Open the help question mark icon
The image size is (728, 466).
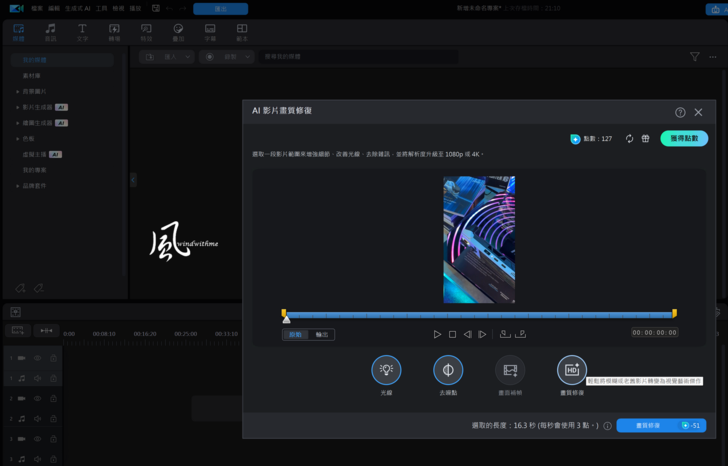point(680,112)
